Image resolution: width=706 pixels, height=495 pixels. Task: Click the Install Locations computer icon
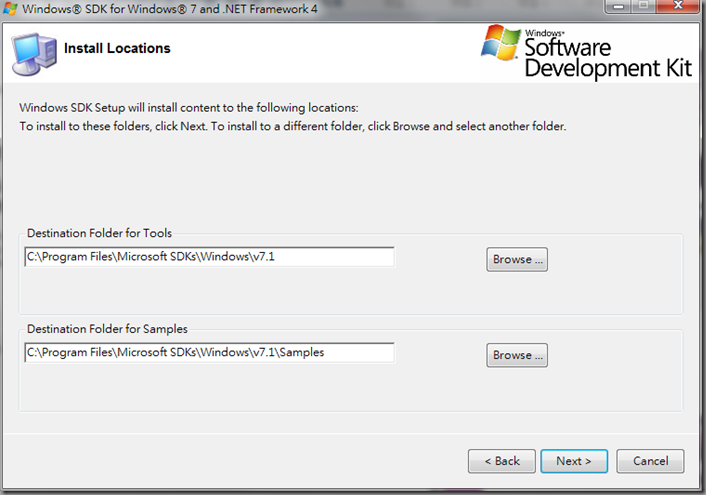pos(34,54)
